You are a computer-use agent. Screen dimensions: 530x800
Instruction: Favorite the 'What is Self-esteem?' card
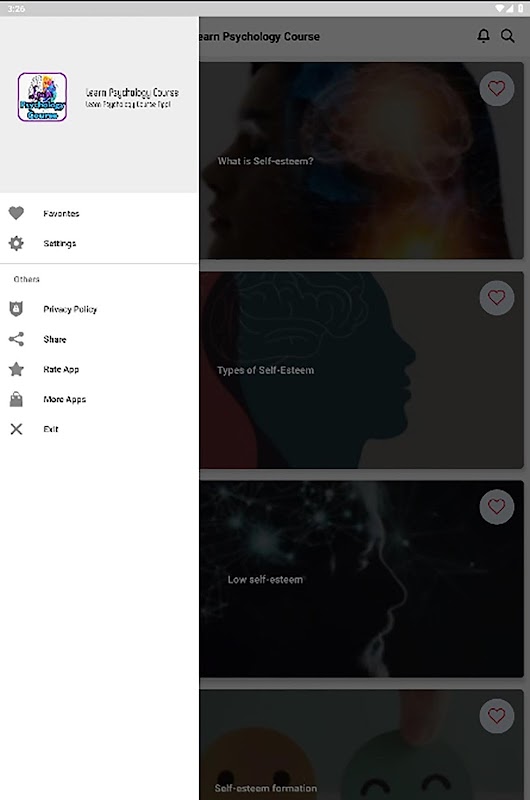point(496,89)
